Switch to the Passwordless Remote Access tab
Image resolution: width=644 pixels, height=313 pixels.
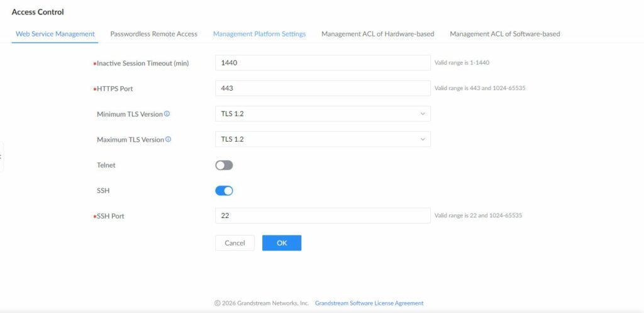coord(153,34)
